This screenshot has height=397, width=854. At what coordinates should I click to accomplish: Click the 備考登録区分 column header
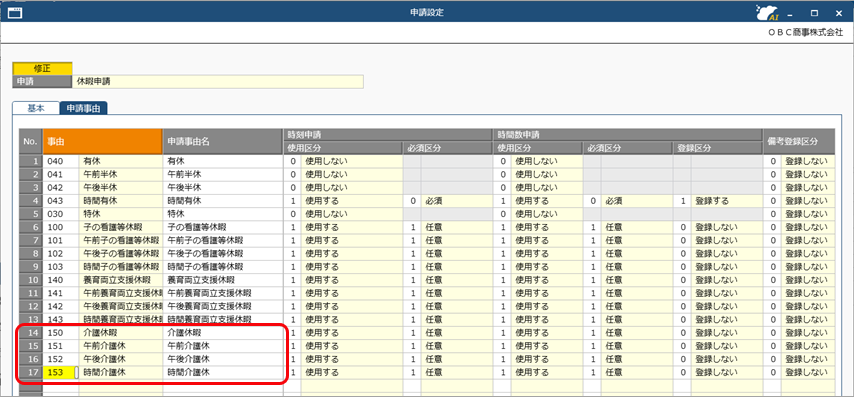pos(798,141)
